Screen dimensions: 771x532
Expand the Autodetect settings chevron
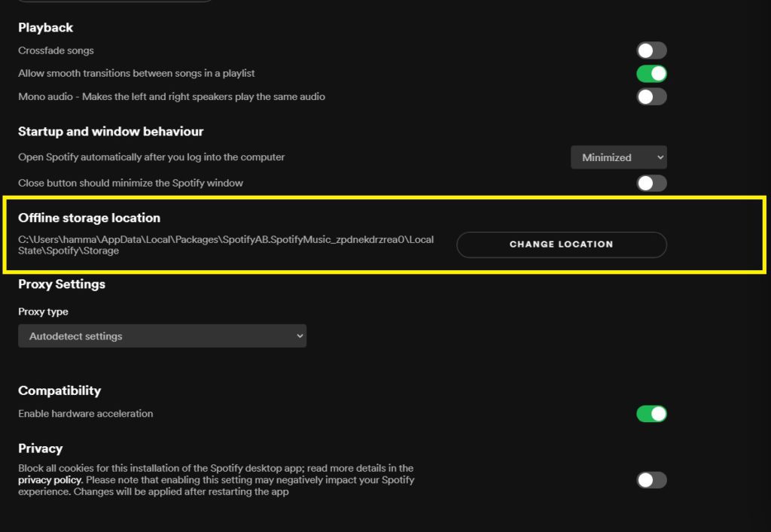click(x=300, y=336)
